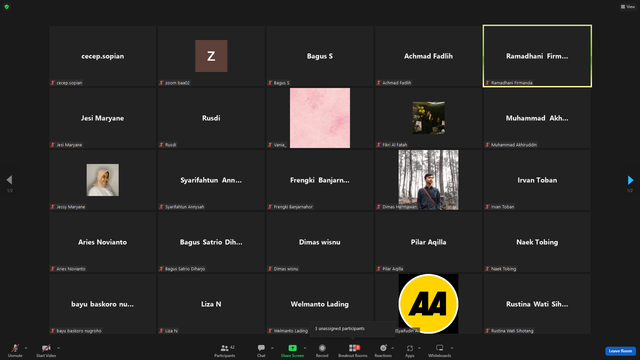640x360 pixels.
Task: Select the Bagus Satrio Dih... tile
Action: coord(211,242)
